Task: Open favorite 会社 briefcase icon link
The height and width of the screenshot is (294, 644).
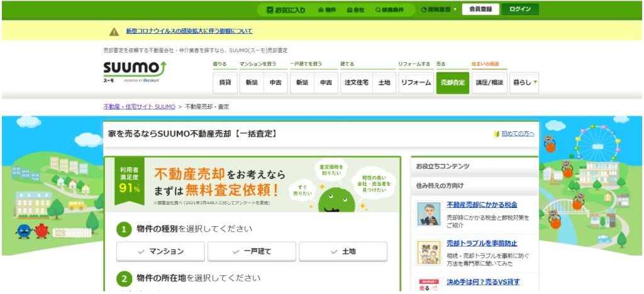Action: click(356, 10)
